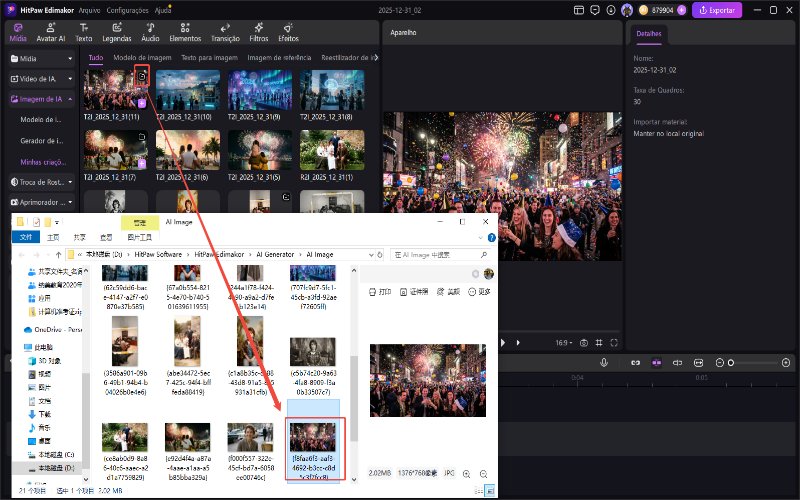Select the R2I_2025_12_31(1) thumbnail
Screen dimensions: 800x500
[x=332, y=150]
